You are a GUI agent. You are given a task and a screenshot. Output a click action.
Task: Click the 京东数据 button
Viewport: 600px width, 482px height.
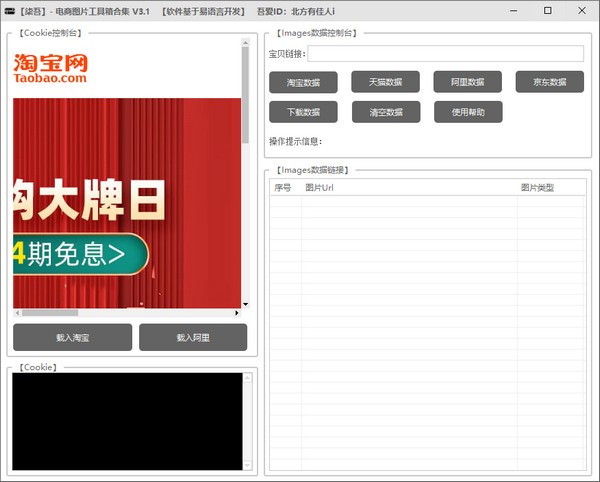tap(549, 82)
